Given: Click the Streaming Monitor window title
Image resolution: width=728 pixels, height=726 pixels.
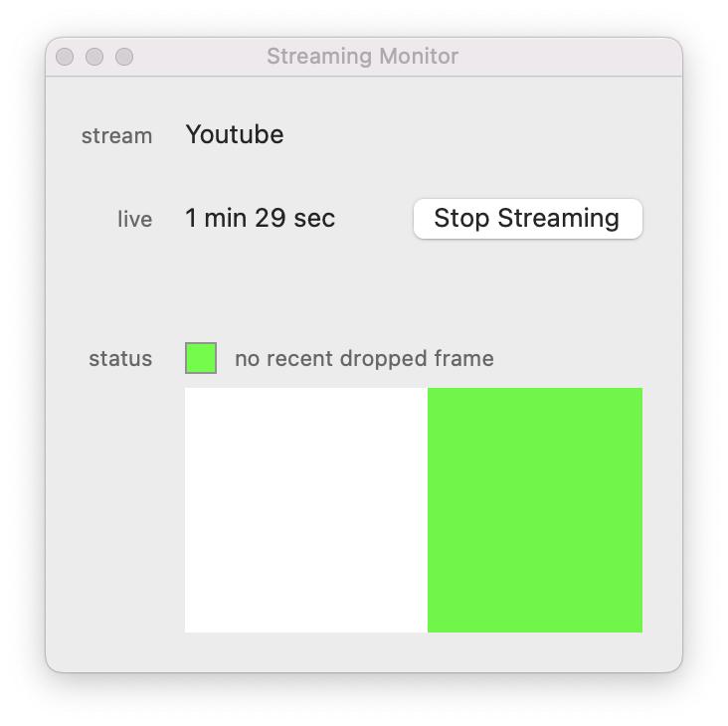Looking at the screenshot, I should [362, 57].
